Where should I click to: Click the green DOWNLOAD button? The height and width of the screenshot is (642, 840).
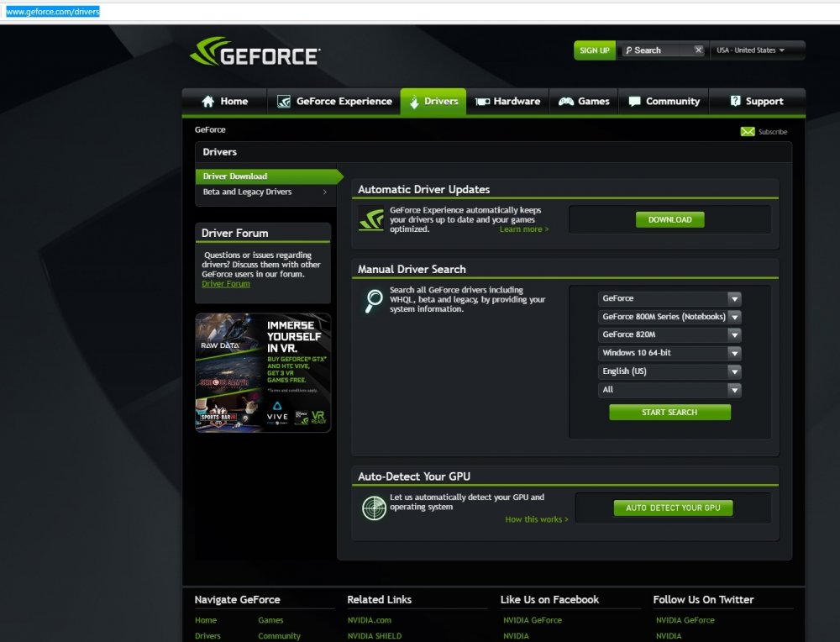coord(669,219)
